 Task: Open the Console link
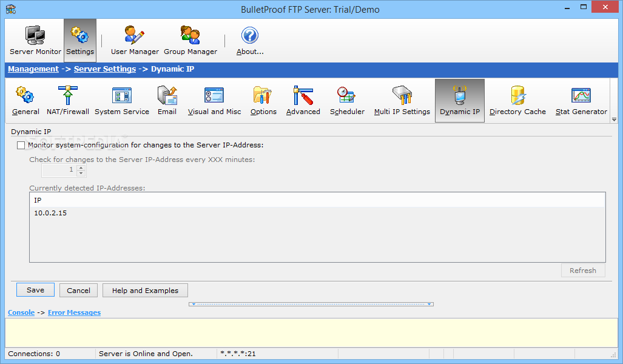pyautogui.click(x=21, y=313)
